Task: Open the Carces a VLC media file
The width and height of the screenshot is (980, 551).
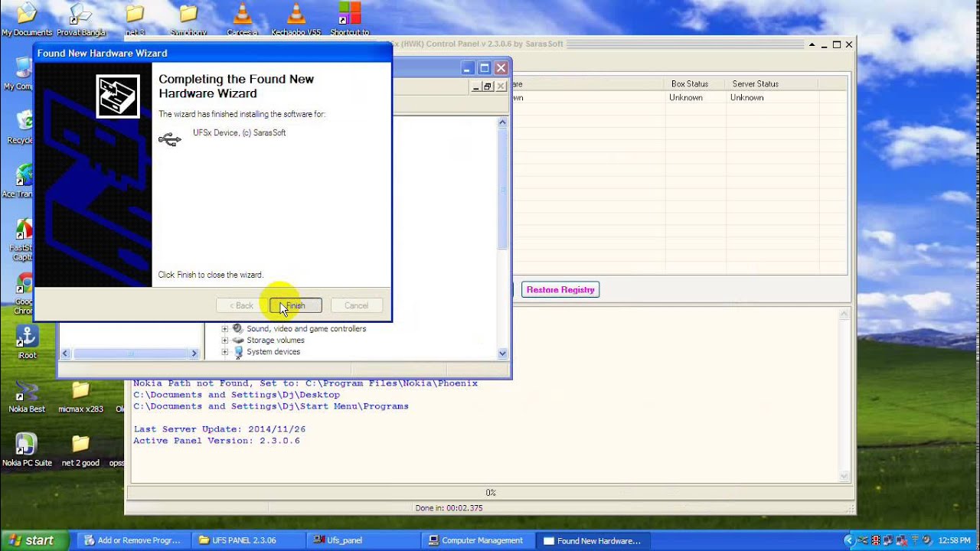Action: (242, 19)
